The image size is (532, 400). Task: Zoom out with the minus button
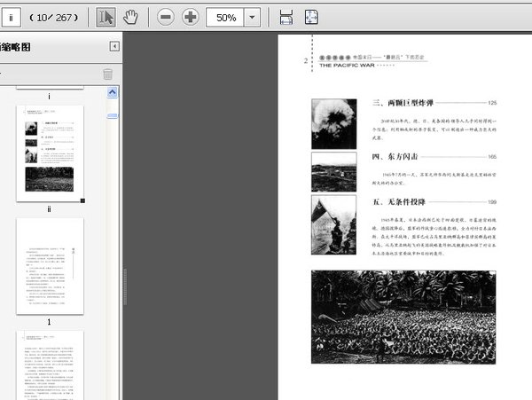click(166, 17)
